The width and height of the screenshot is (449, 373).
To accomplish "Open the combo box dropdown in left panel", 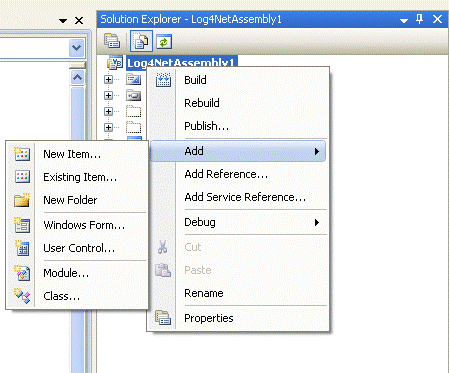I will (x=77, y=48).
